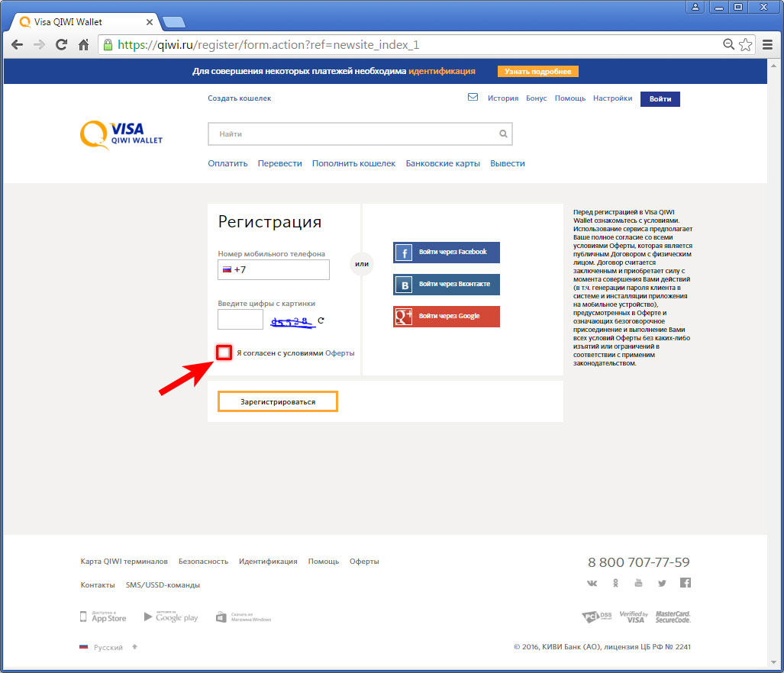Click the green padlock security icon
Viewport: 784px width, 673px height.
point(108,45)
